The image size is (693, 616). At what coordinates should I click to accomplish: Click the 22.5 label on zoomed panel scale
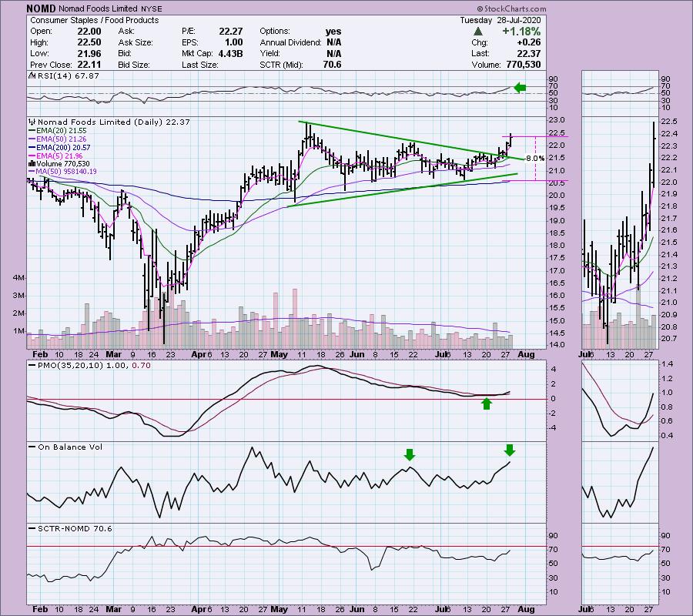668,122
